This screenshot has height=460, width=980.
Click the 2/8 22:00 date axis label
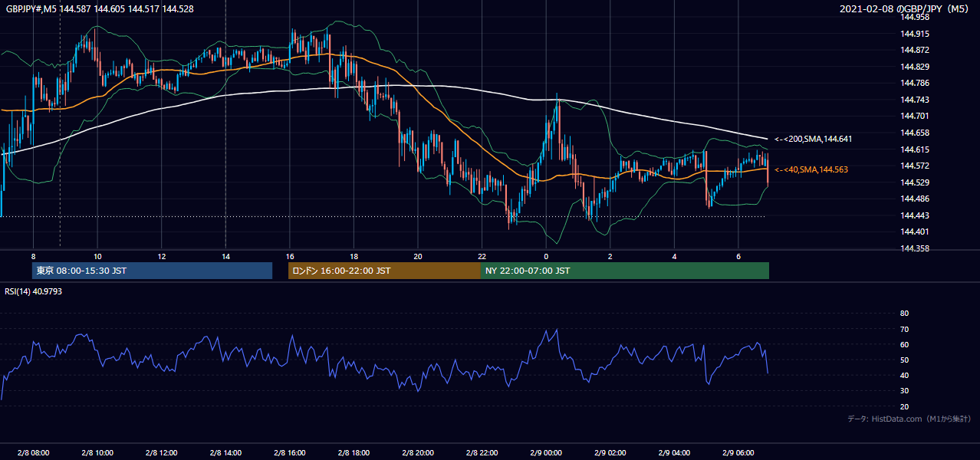point(482,452)
